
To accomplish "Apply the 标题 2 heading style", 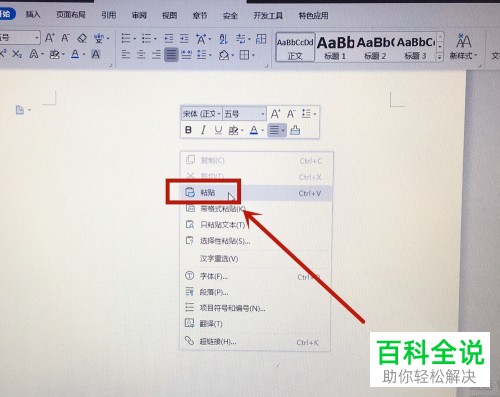I will pos(375,47).
